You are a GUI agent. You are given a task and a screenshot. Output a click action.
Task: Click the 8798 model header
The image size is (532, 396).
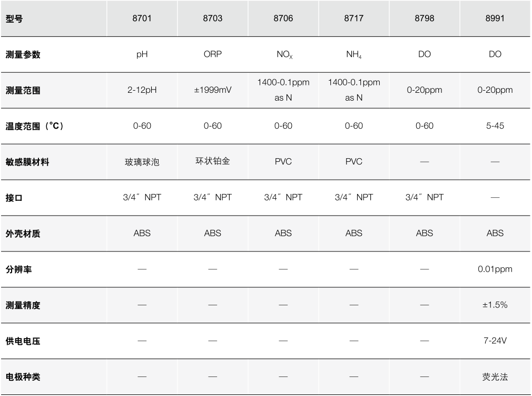click(x=424, y=18)
